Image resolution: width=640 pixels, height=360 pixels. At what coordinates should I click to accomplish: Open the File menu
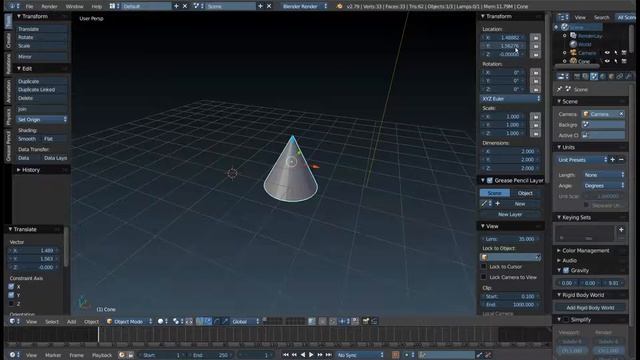[x=29, y=7]
